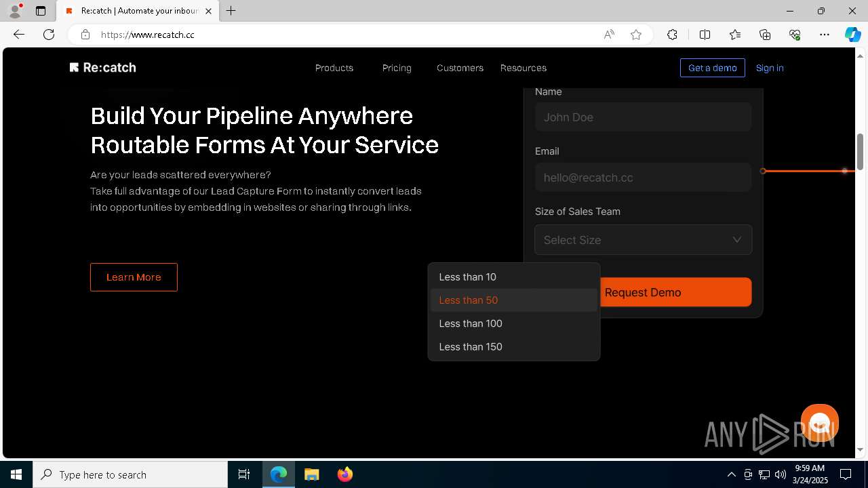This screenshot has height=488, width=868.
Task: Open the browser profile icon
Action: (15, 11)
